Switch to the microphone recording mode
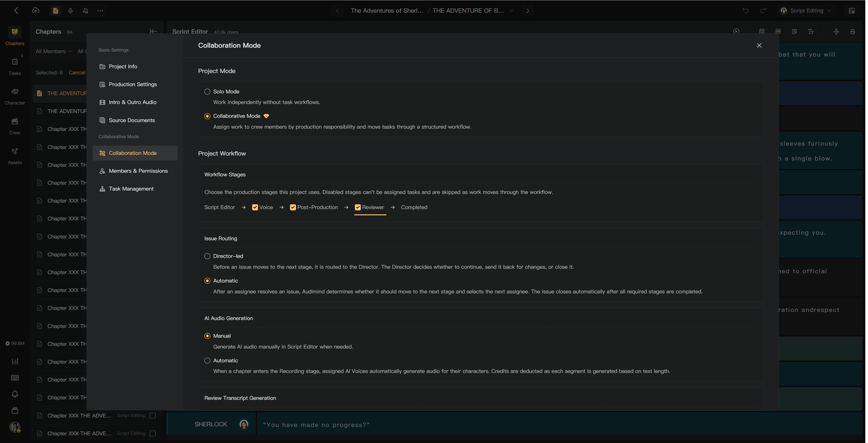 point(71,11)
